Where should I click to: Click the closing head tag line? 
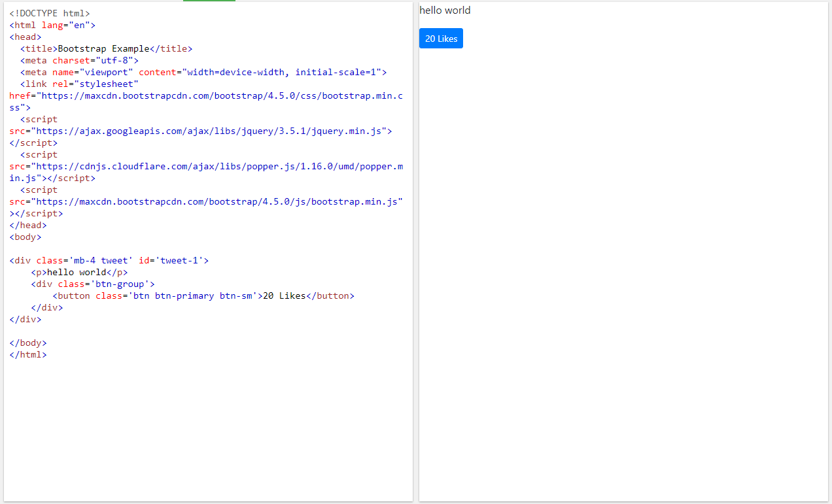tap(28, 225)
